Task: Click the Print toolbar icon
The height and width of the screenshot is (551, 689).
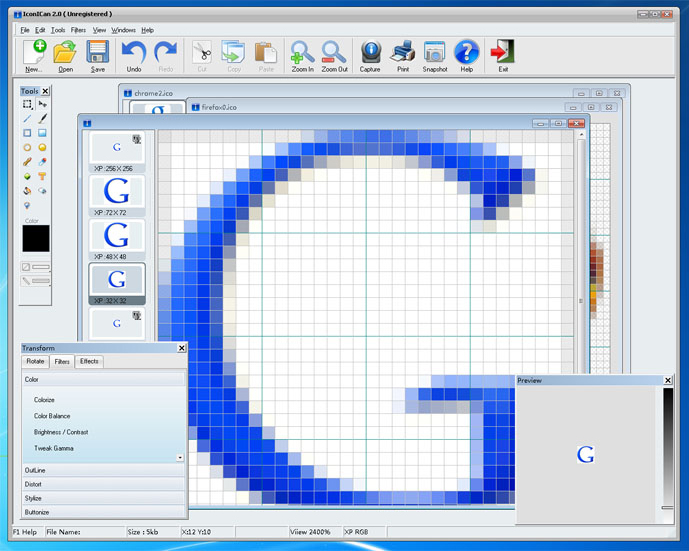Action: pyautogui.click(x=403, y=55)
